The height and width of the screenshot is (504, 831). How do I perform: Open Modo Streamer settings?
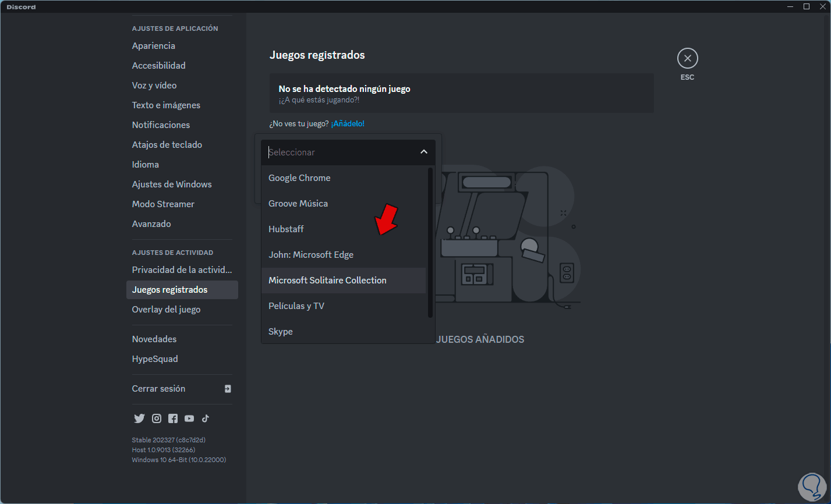[x=182, y=204]
